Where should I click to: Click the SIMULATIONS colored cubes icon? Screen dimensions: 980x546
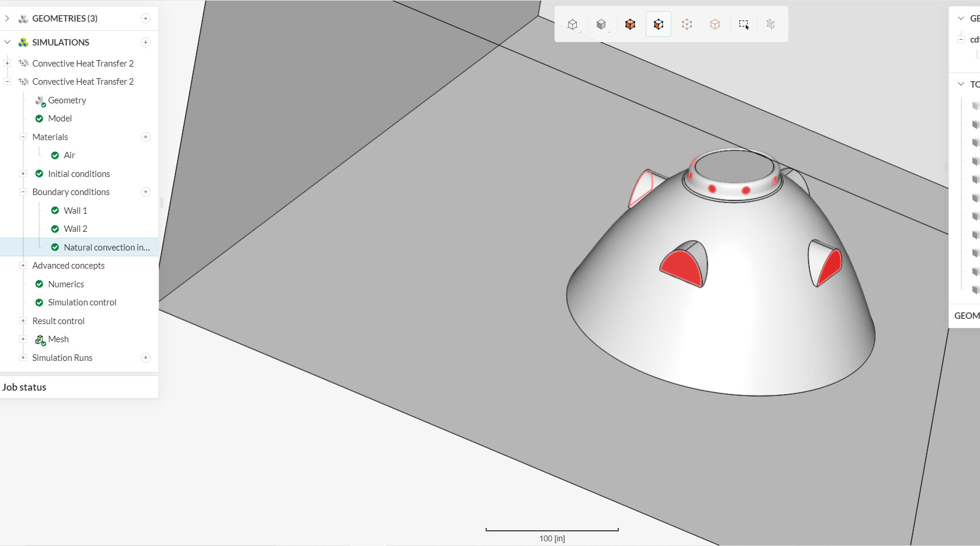(x=23, y=42)
